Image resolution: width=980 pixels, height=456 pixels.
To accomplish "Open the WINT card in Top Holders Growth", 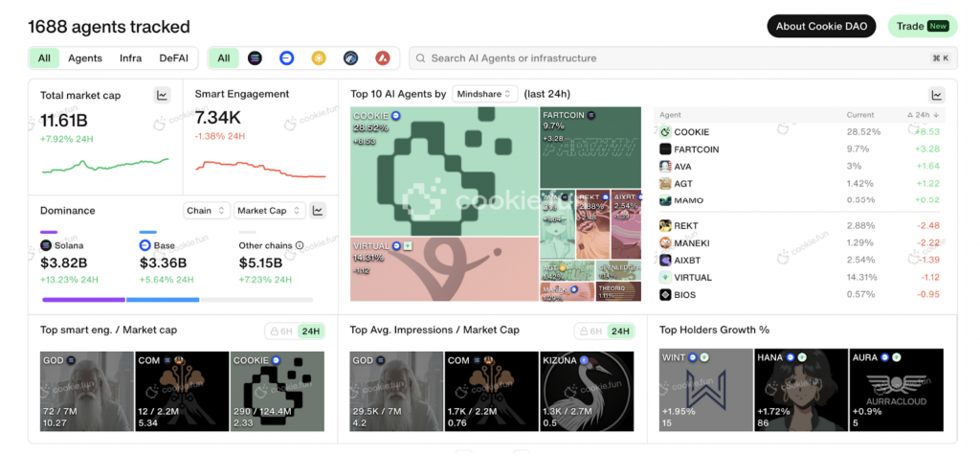I will (x=706, y=390).
